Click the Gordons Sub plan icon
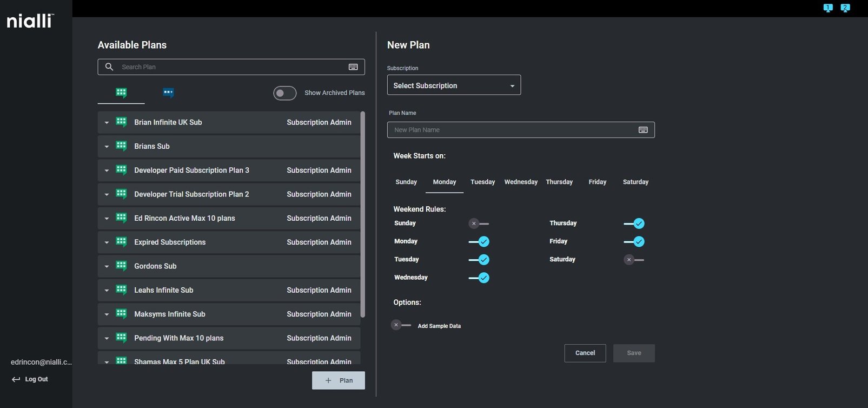 121,266
